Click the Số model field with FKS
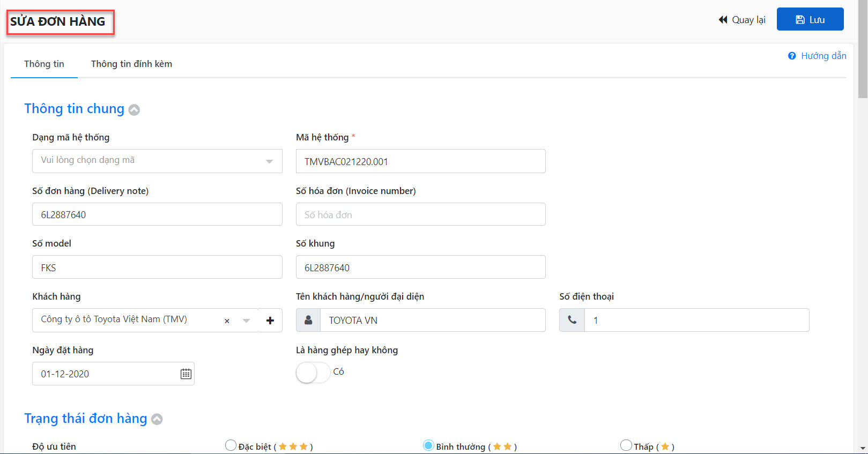 point(157,267)
